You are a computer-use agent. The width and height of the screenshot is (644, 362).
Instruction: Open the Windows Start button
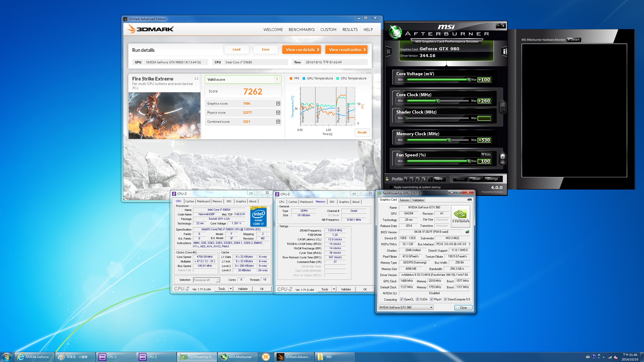[7, 357]
